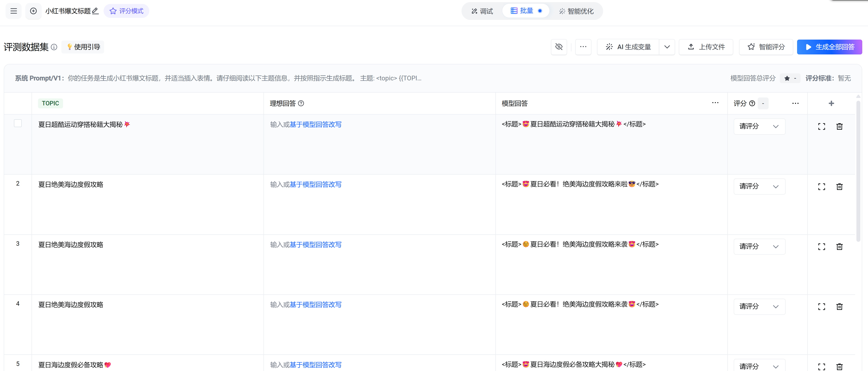Click the TOPIC column tag

pos(51,103)
